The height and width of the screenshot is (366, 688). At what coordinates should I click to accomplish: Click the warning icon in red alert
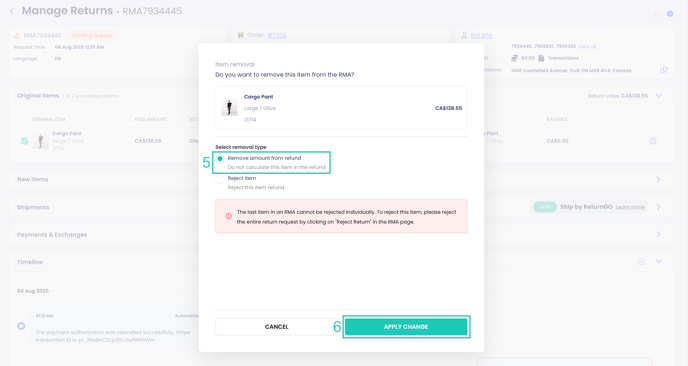click(229, 216)
